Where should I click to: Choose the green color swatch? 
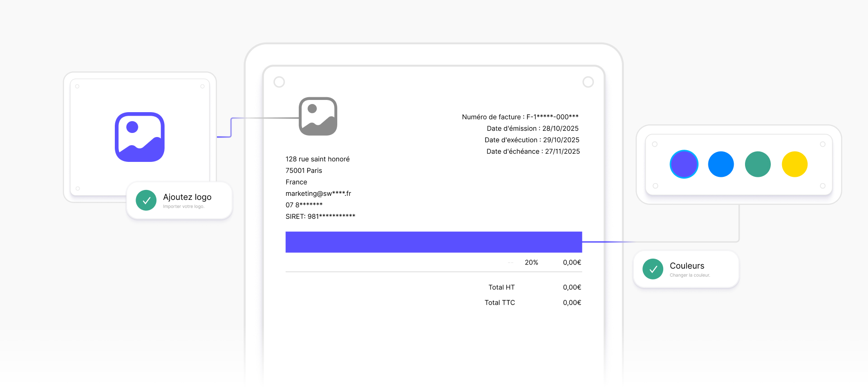[758, 164]
